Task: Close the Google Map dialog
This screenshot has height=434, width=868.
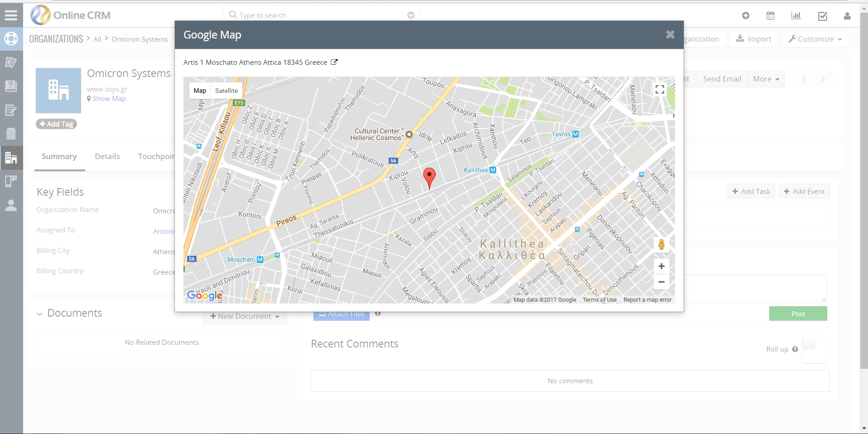Action: (670, 34)
